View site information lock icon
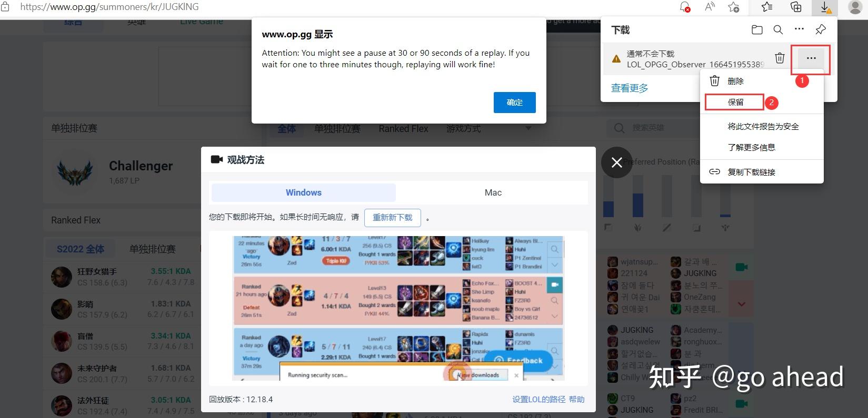868x418 pixels. (x=5, y=7)
